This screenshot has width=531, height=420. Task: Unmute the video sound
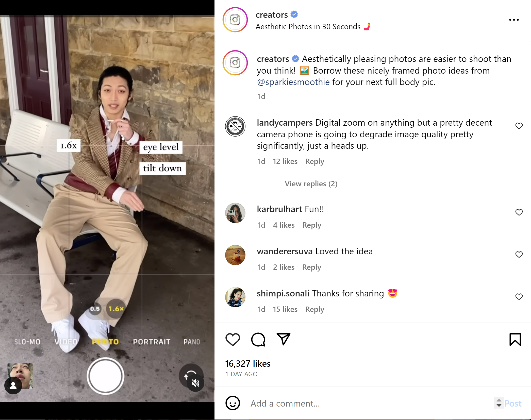[x=195, y=383]
